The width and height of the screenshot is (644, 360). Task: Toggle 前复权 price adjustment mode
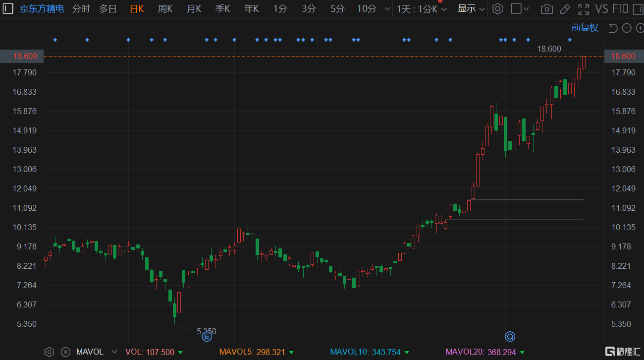click(x=585, y=28)
